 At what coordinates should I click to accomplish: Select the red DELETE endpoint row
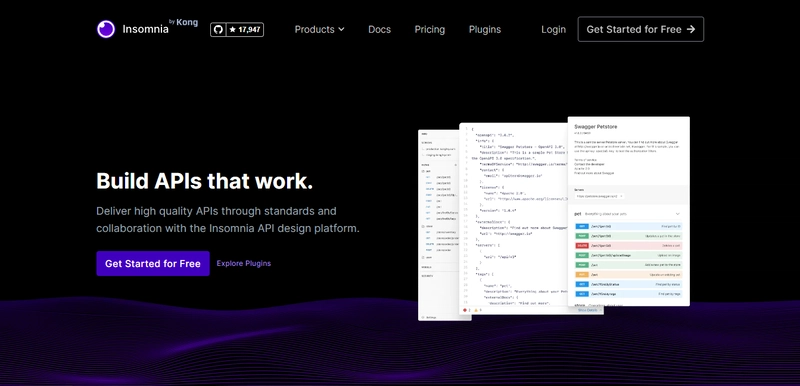coord(628,245)
